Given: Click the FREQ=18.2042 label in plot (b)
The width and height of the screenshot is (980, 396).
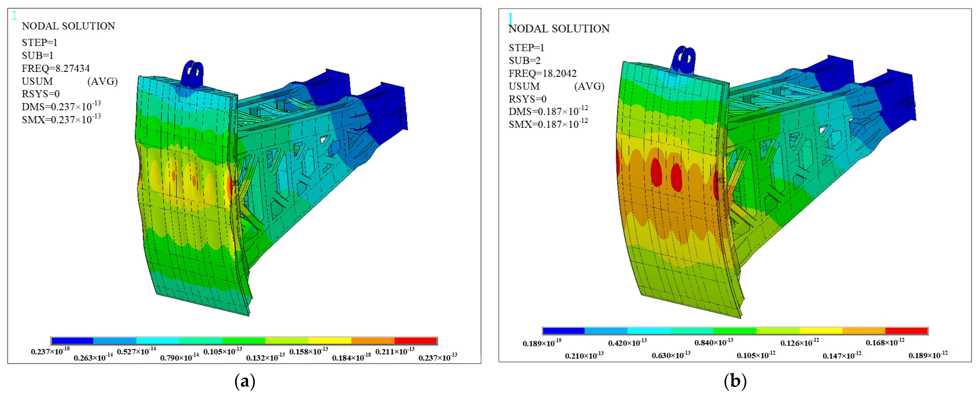Looking at the screenshot, I should click(543, 73).
